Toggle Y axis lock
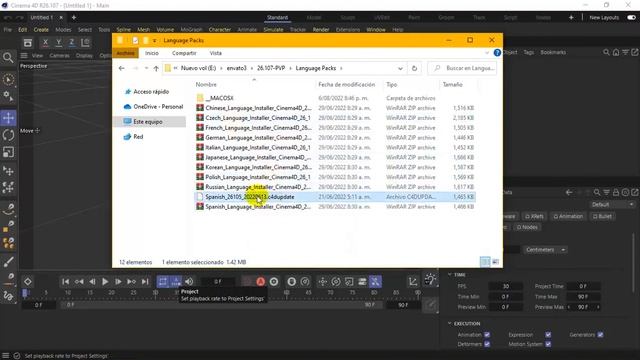 (x=58, y=42)
